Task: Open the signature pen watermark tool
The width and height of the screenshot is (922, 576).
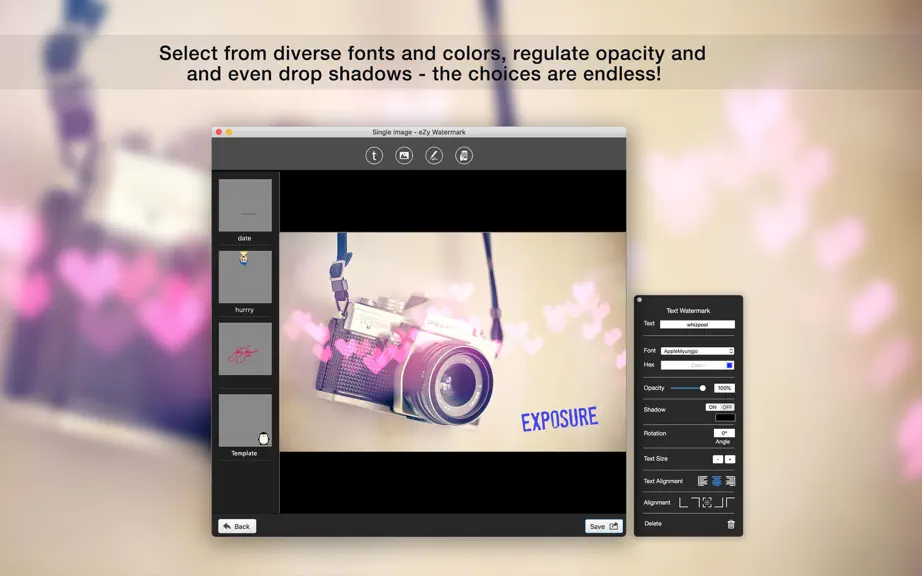Action: pyautogui.click(x=434, y=156)
